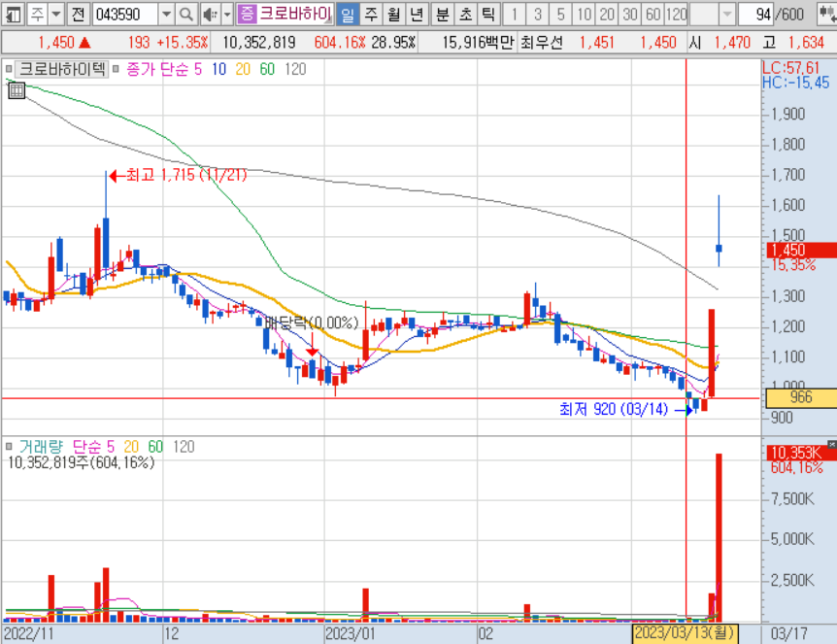
Task: Select volume MA 120 label
Action: pyautogui.click(x=184, y=447)
